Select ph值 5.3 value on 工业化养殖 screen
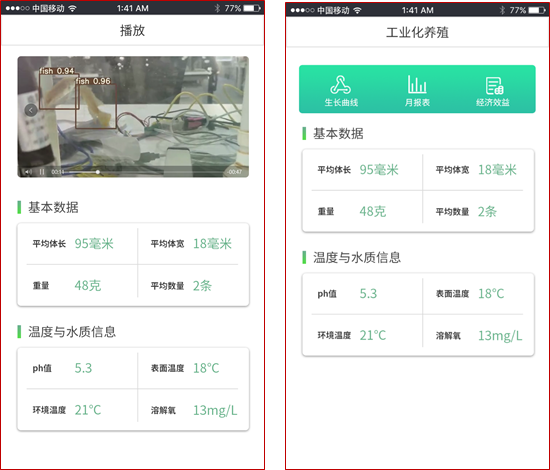 tap(368, 294)
